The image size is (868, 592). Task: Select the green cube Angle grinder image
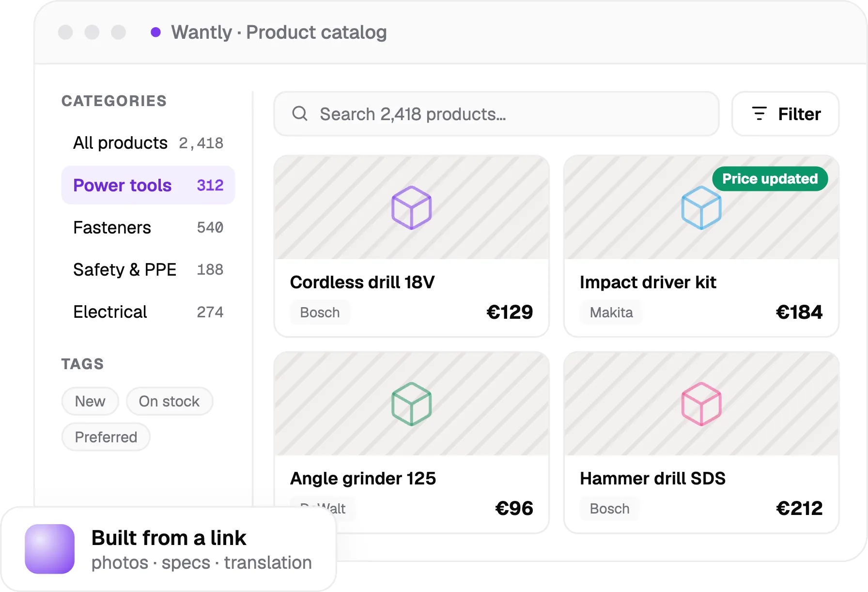pos(411,404)
